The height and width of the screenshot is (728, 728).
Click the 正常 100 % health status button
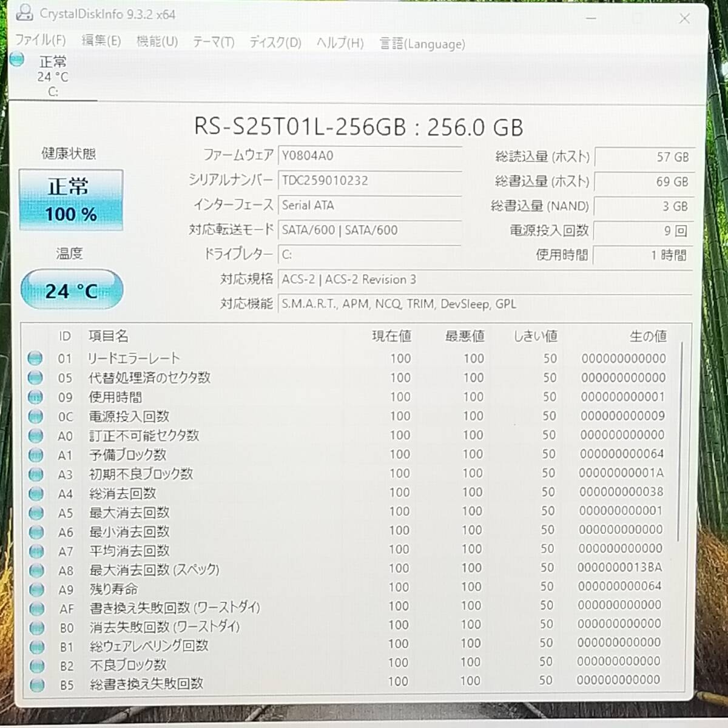[x=71, y=200]
